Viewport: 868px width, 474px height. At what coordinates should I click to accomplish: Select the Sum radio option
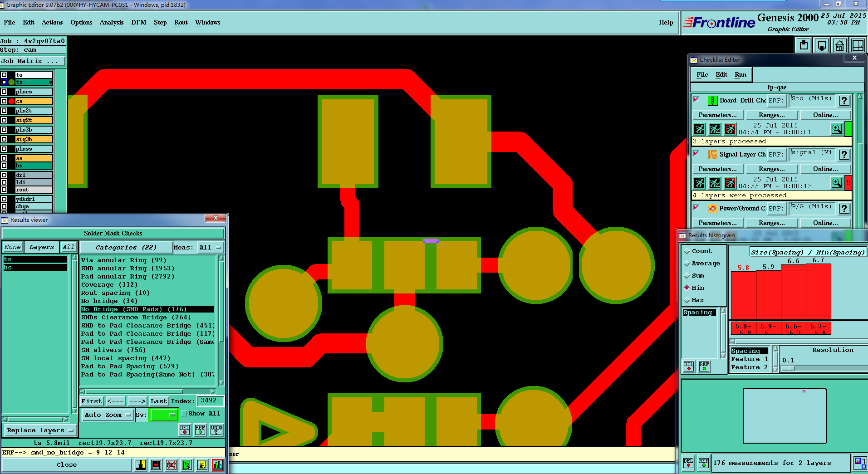click(x=687, y=276)
